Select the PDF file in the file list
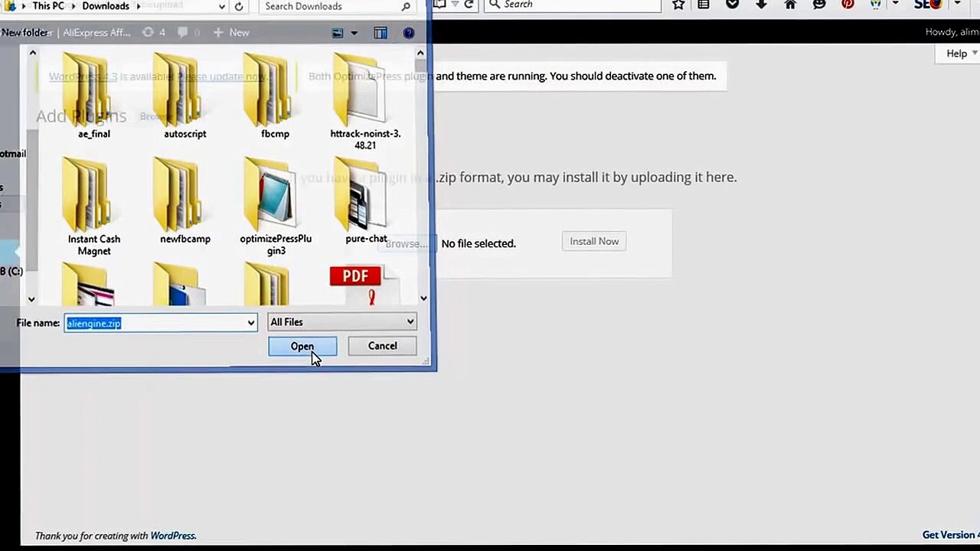 (x=364, y=285)
